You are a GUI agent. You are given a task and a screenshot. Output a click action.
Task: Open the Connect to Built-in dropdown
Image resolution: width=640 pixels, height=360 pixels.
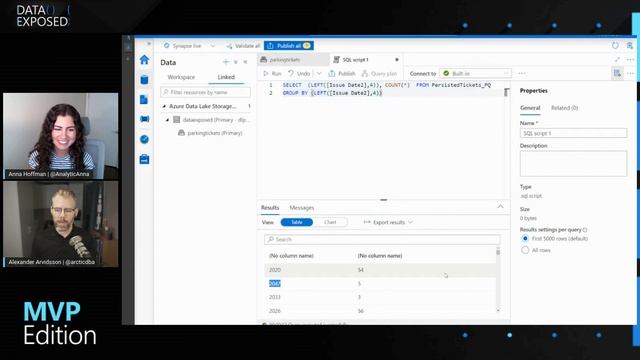(476, 73)
